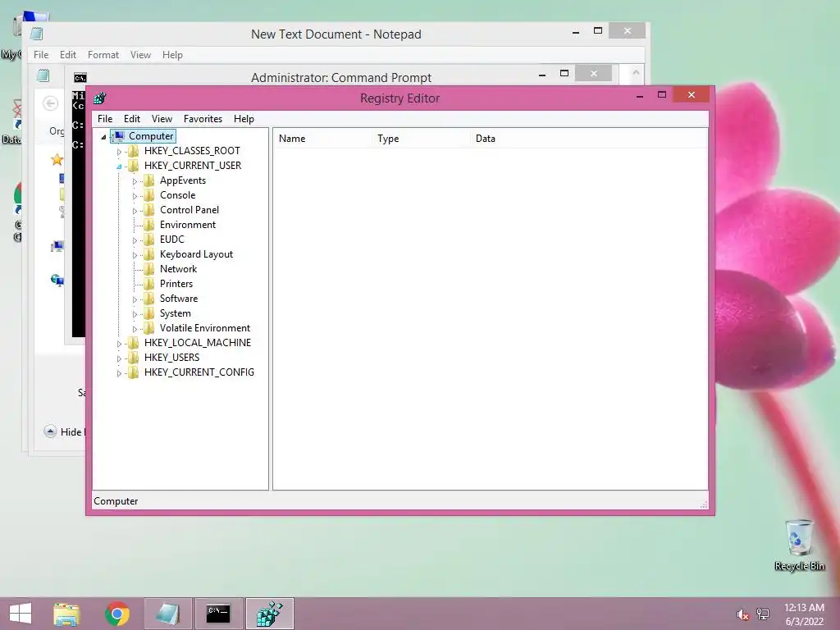Viewport: 840px width, 630px height.
Task: Click the Registry Editor title bar icon
Action: point(99,98)
